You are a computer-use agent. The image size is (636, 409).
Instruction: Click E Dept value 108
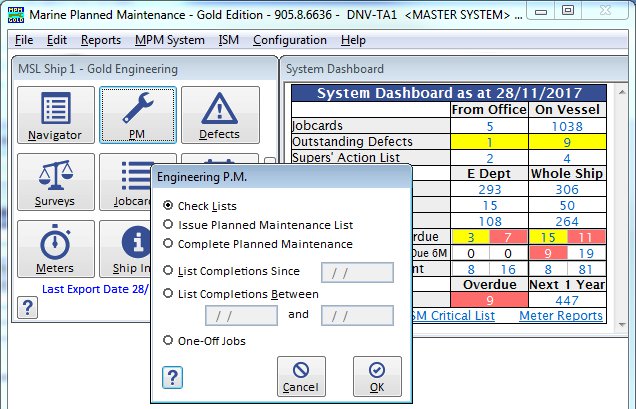coord(490,221)
